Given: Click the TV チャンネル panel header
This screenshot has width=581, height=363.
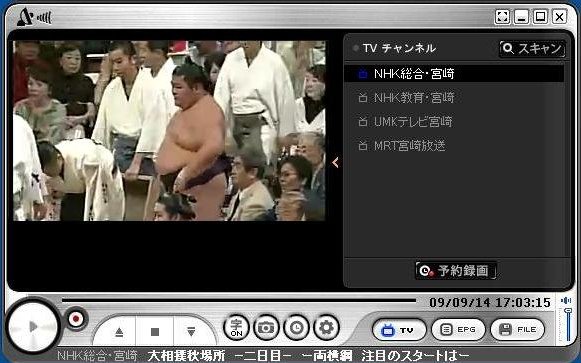Looking at the screenshot, I should click(399, 48).
